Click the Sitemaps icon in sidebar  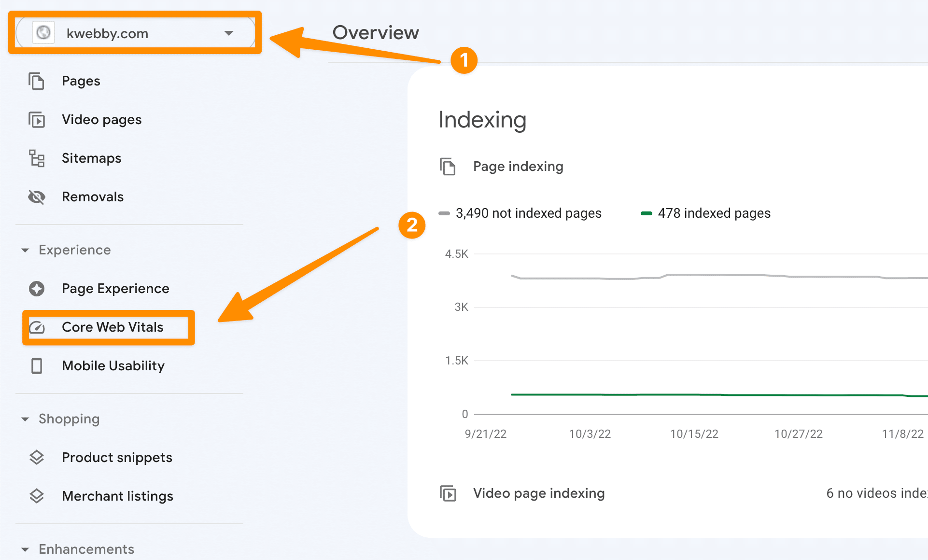(x=38, y=158)
